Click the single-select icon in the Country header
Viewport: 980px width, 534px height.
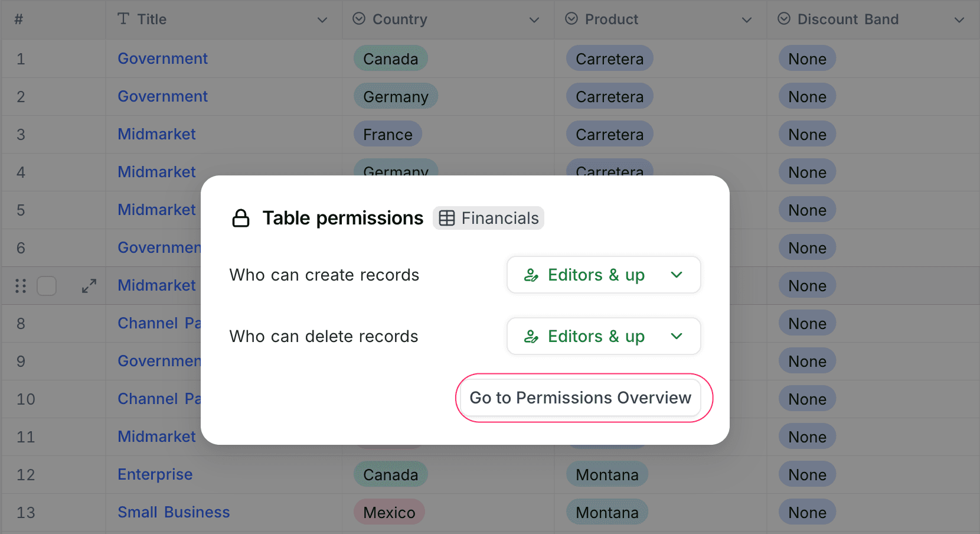coord(358,18)
